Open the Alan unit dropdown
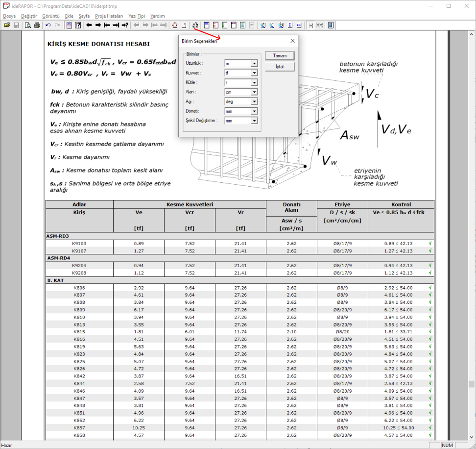The height and width of the screenshot is (449, 476). (254, 92)
